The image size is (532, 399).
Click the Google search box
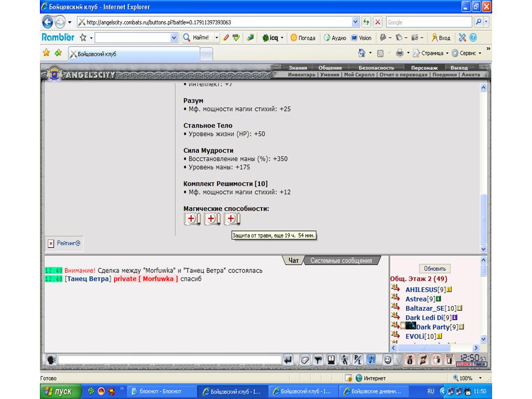click(429, 22)
